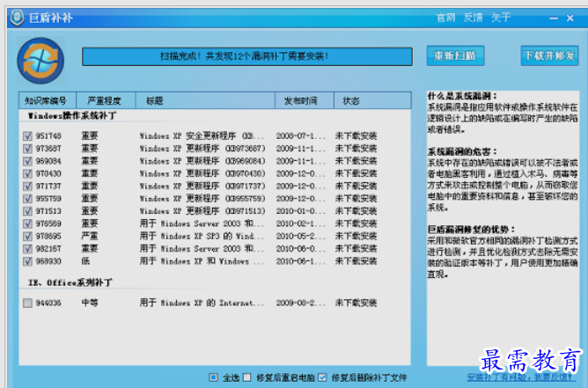Sort by 状态 column header
The image size is (588, 388).
coord(372,100)
